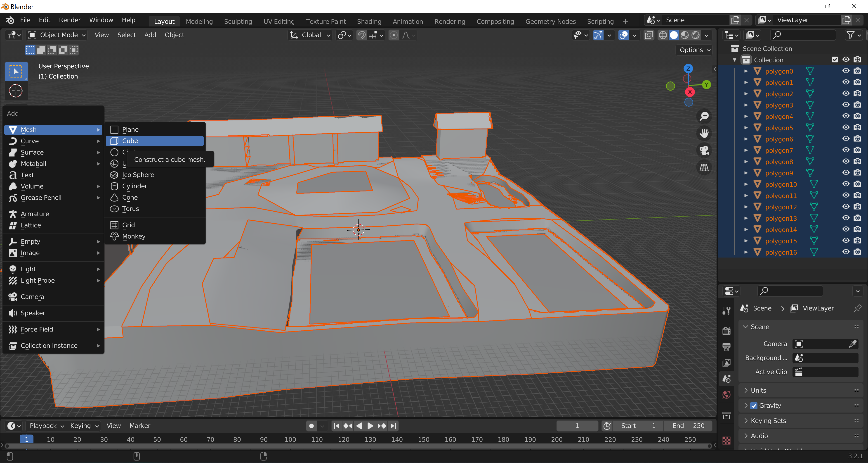Viewport: 868px width, 463px height.
Task: Open the Render menu
Action: pyautogui.click(x=69, y=20)
